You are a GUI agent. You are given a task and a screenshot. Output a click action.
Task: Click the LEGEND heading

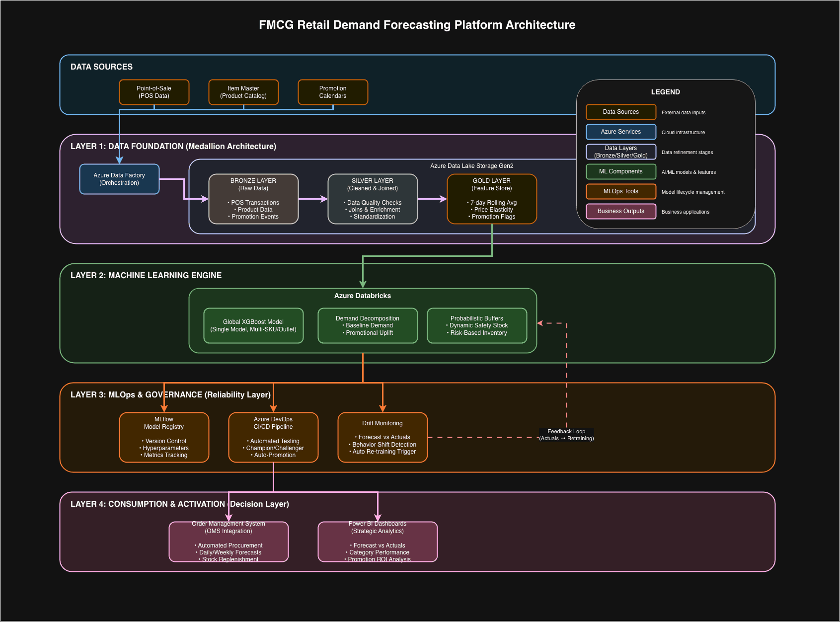(x=666, y=92)
